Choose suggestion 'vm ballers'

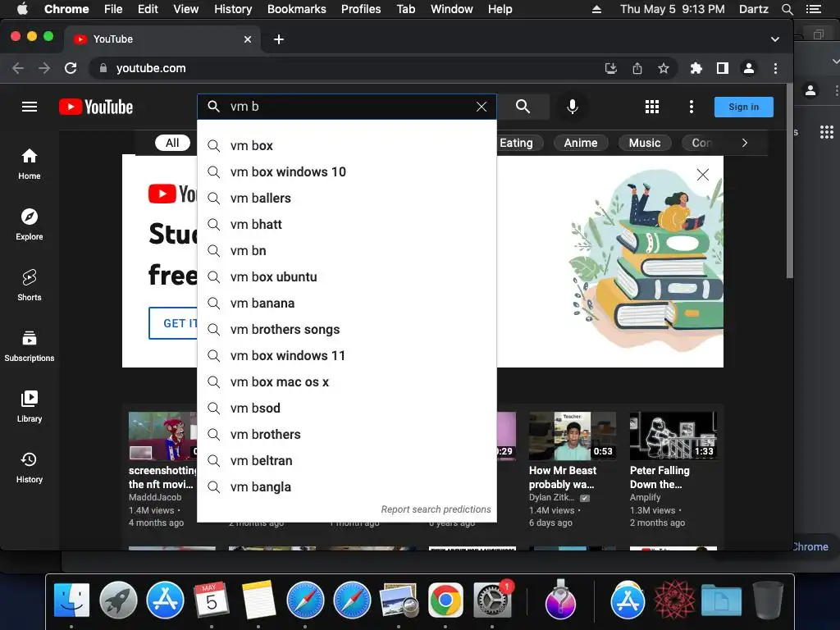347,199
